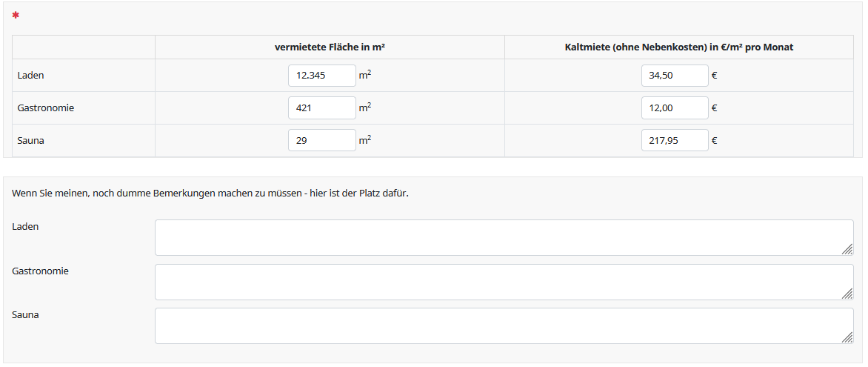Viewport: 868px width, 367px height.
Task: Click the 'Wenn Sie meinen' remarks instruction text
Action: click(x=210, y=194)
